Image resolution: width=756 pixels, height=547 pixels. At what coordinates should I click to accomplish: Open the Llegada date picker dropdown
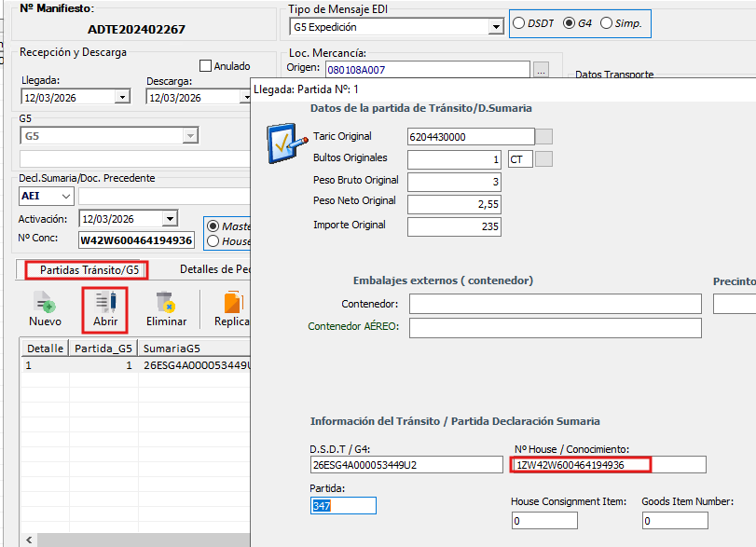point(122,97)
